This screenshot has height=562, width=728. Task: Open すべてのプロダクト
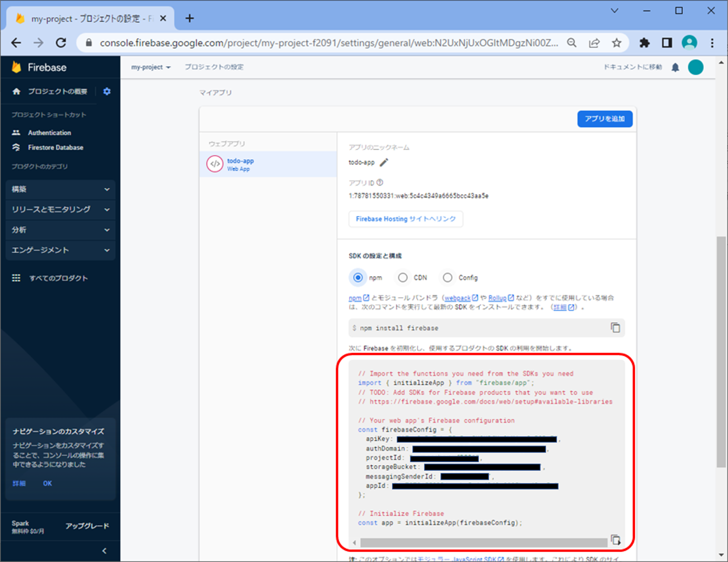[50, 278]
